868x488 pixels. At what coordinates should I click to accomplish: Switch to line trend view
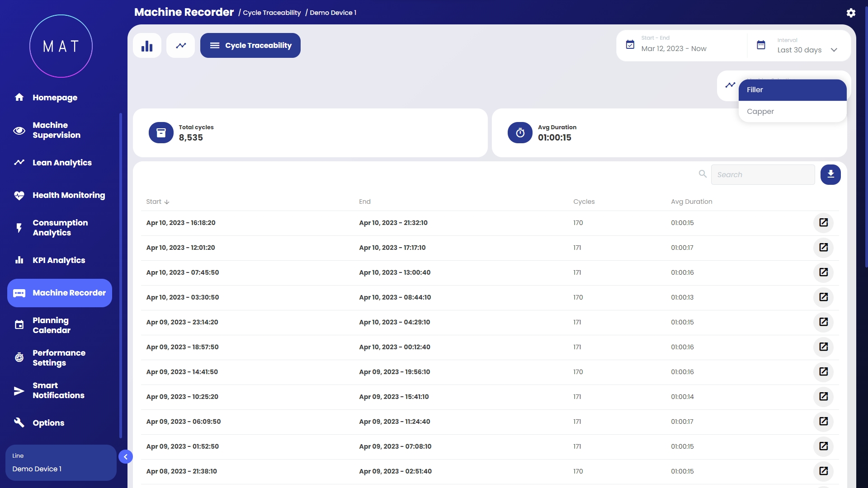coord(181,46)
